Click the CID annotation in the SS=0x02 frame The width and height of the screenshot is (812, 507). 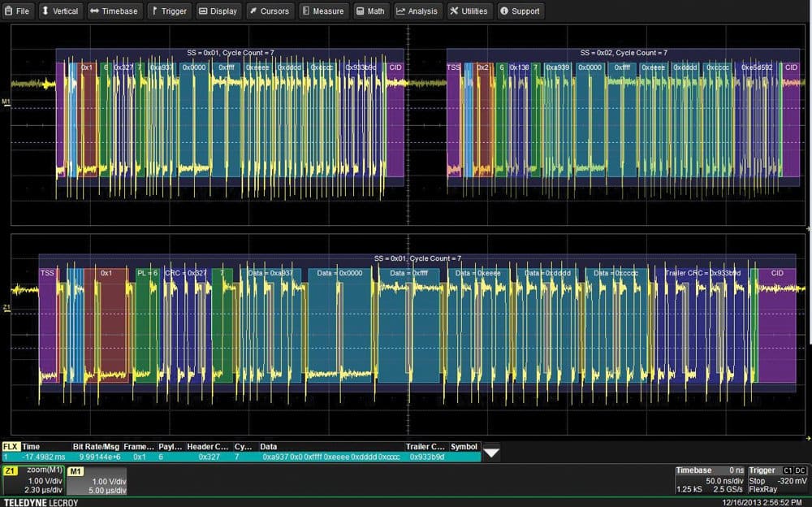coord(791,67)
